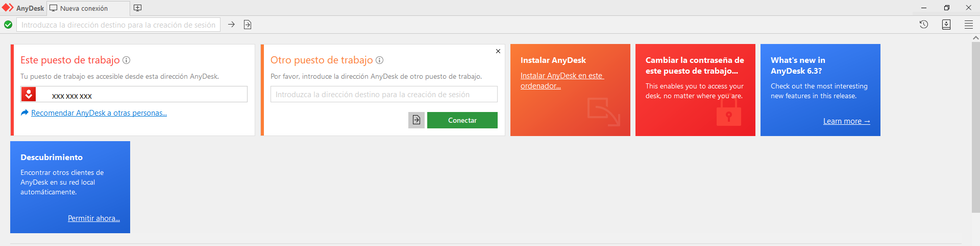Click remote address field in Otro puesto panel
Image resolution: width=980 pixels, height=246 pixels.
(x=383, y=95)
